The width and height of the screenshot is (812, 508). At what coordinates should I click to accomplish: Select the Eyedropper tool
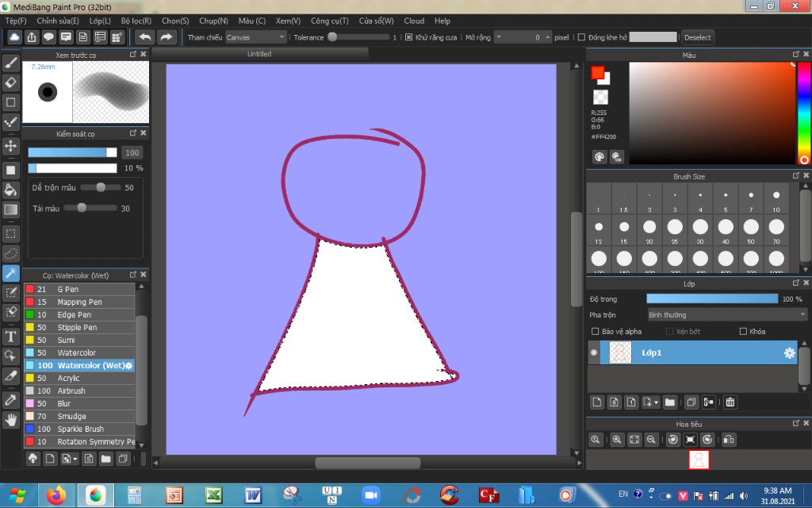click(11, 400)
